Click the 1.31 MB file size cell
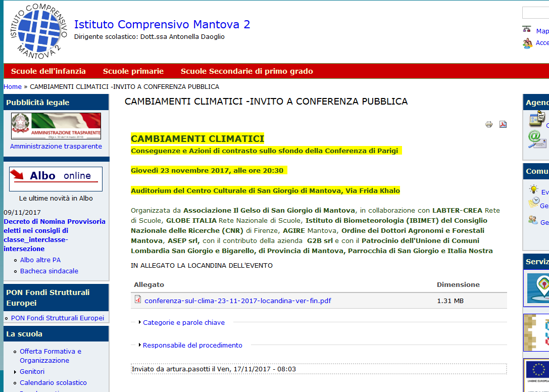This screenshot has width=549, height=392. [x=451, y=301]
